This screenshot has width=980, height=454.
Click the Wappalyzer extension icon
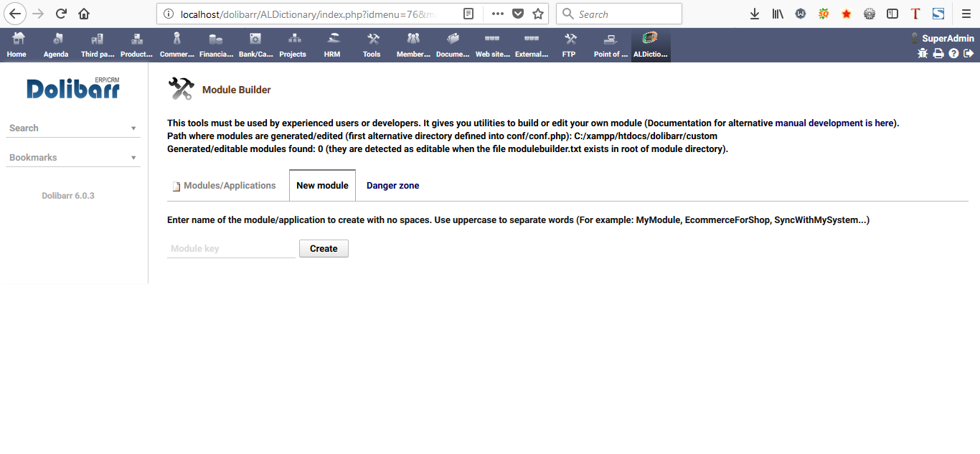[x=801, y=14]
